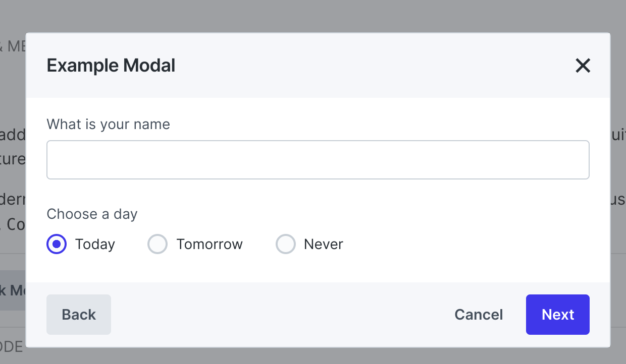Click into the name input field
Screen dimensions: 626x364
(318, 160)
